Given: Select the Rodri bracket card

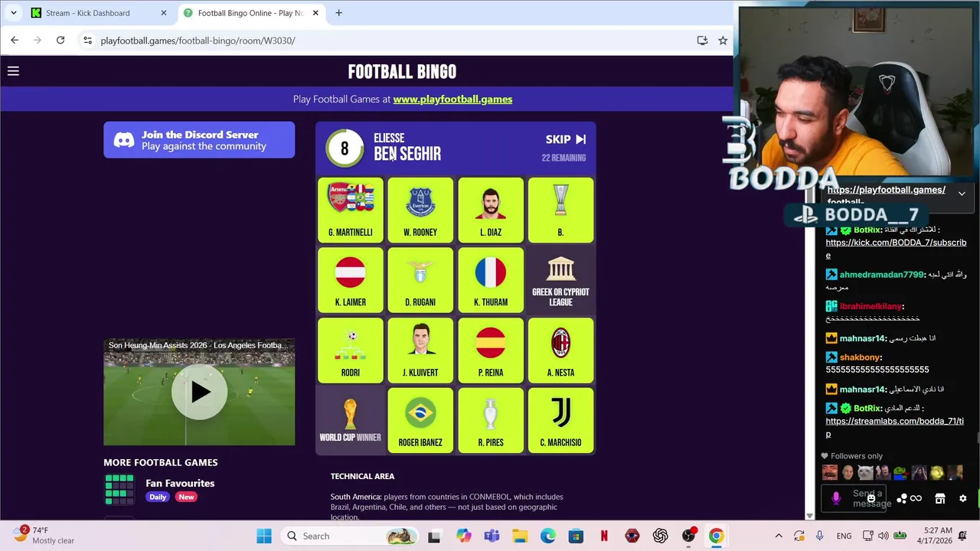Looking at the screenshot, I should point(350,350).
